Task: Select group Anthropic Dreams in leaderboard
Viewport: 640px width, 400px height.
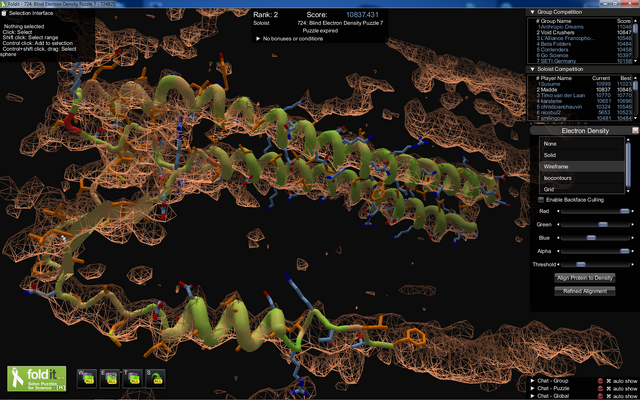Action: pyautogui.click(x=560, y=27)
